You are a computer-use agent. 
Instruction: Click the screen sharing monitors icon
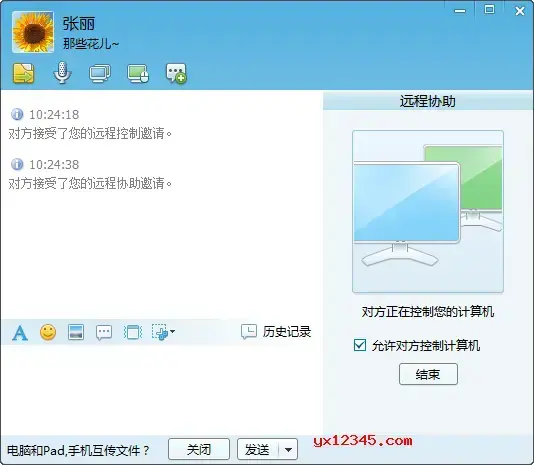100,74
